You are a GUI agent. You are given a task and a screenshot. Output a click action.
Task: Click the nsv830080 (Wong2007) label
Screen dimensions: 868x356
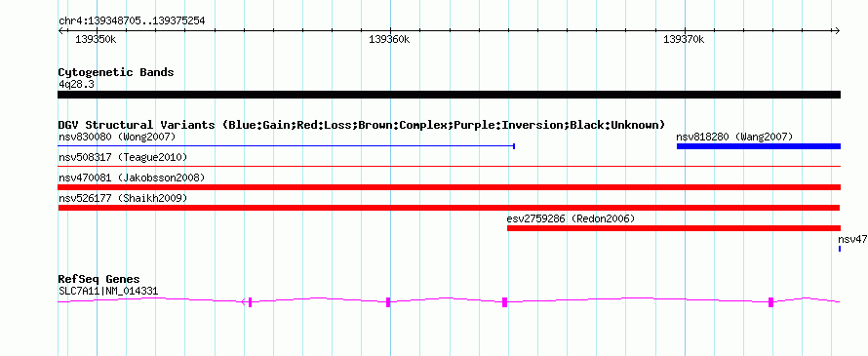[117, 137]
